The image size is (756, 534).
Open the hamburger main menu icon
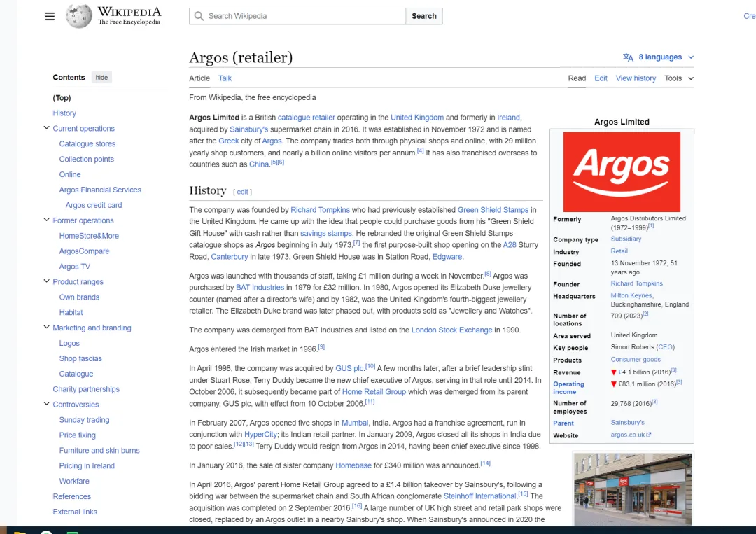point(49,16)
